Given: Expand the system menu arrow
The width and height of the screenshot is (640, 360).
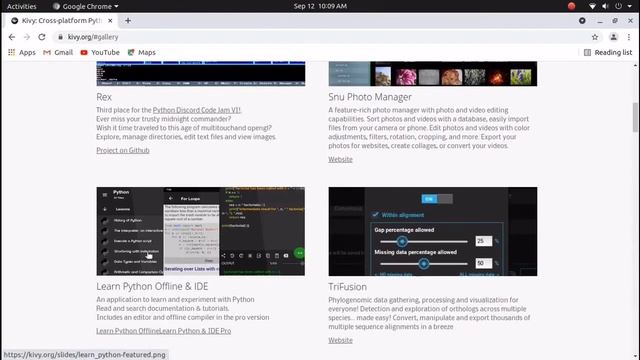Looking at the screenshot, I should coord(629,6).
